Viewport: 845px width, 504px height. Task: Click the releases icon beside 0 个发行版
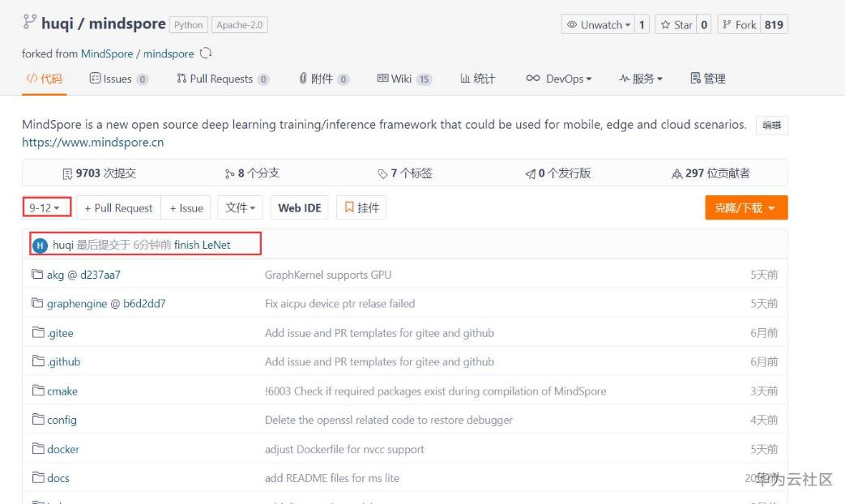tap(531, 173)
